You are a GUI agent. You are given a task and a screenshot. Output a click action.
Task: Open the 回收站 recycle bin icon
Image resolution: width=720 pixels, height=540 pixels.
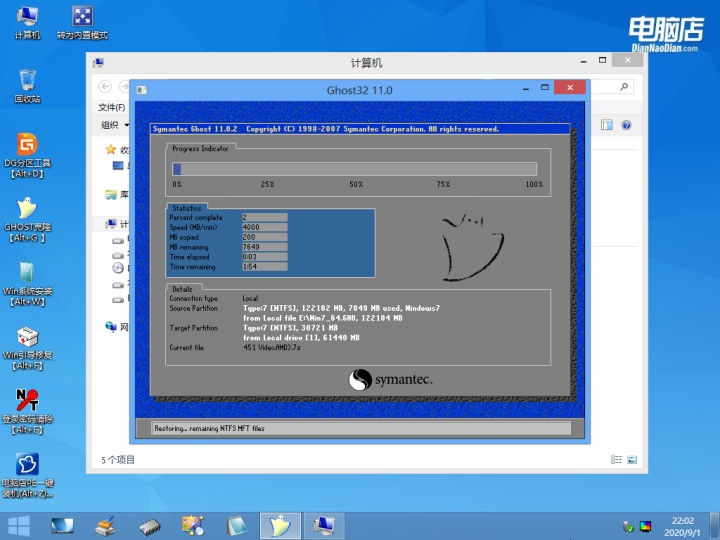27,86
